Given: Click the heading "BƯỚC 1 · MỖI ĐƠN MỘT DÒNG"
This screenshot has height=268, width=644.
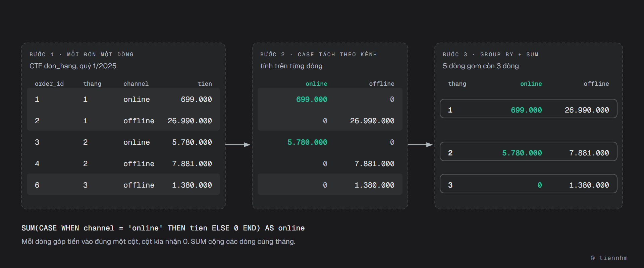Looking at the screenshot, I should (x=82, y=54).
